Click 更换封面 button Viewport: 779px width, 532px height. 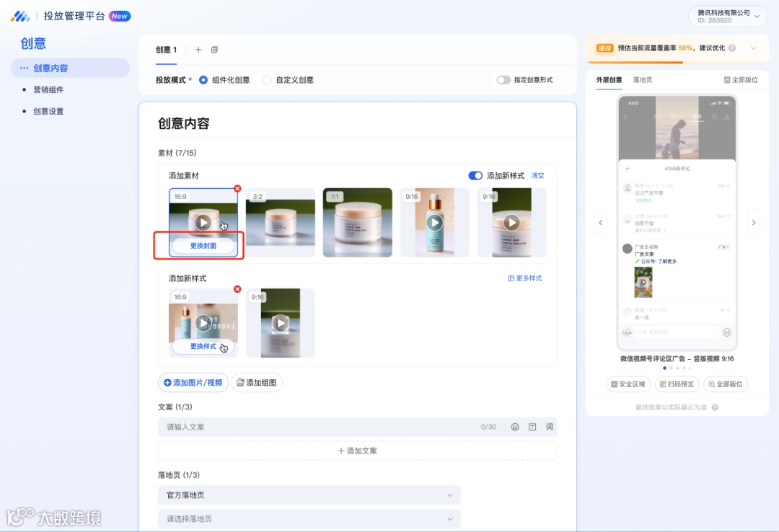pyautogui.click(x=203, y=246)
